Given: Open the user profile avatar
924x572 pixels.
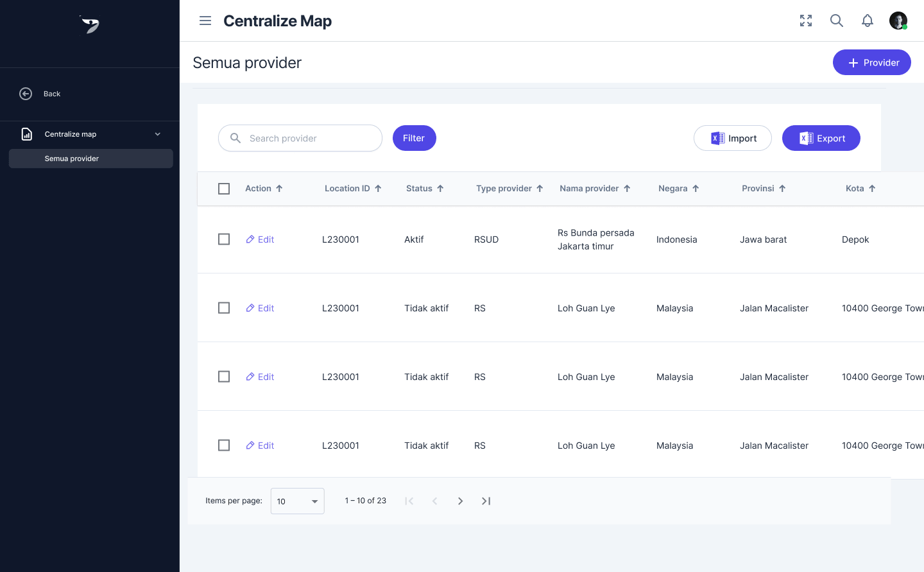Looking at the screenshot, I should pyautogui.click(x=898, y=21).
